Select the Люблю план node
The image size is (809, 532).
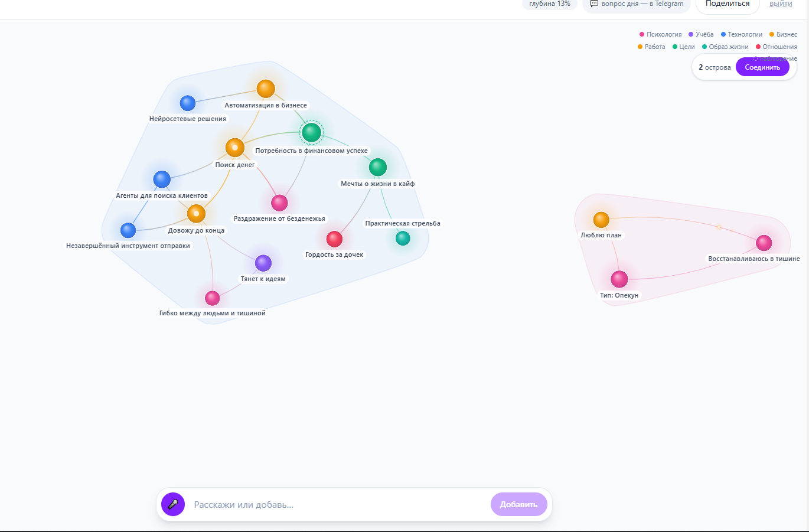coord(601,220)
